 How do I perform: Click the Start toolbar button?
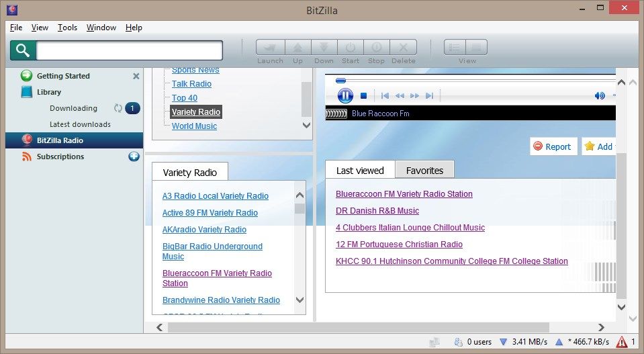pos(351,48)
